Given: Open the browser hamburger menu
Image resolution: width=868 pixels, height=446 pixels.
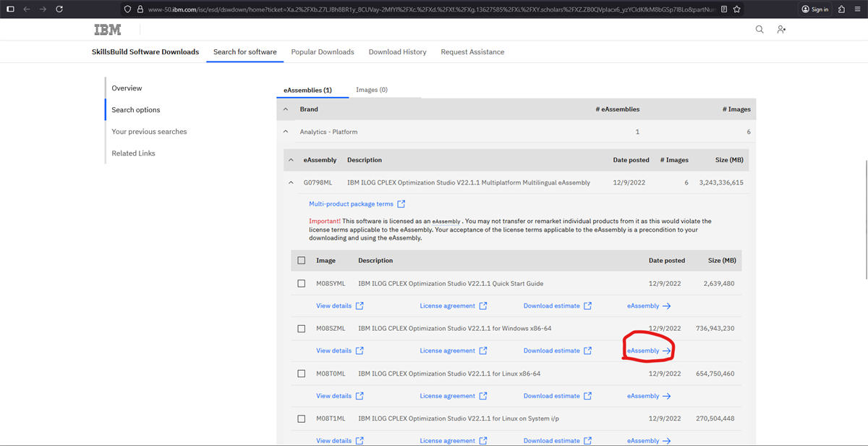Looking at the screenshot, I should pyautogui.click(x=857, y=9).
